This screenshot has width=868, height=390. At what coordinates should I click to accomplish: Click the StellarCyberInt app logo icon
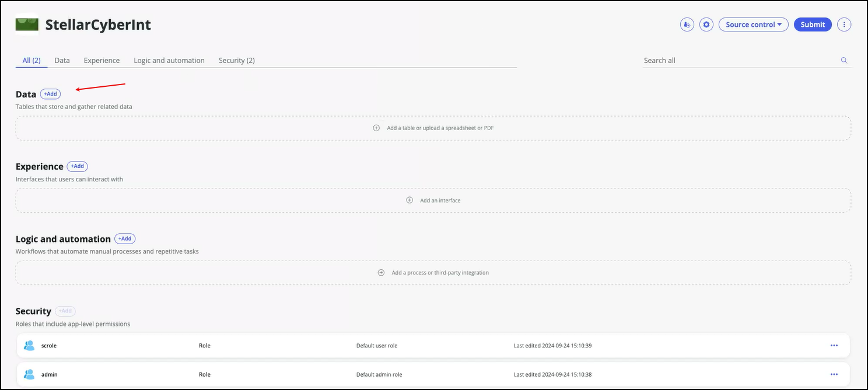pos(27,24)
